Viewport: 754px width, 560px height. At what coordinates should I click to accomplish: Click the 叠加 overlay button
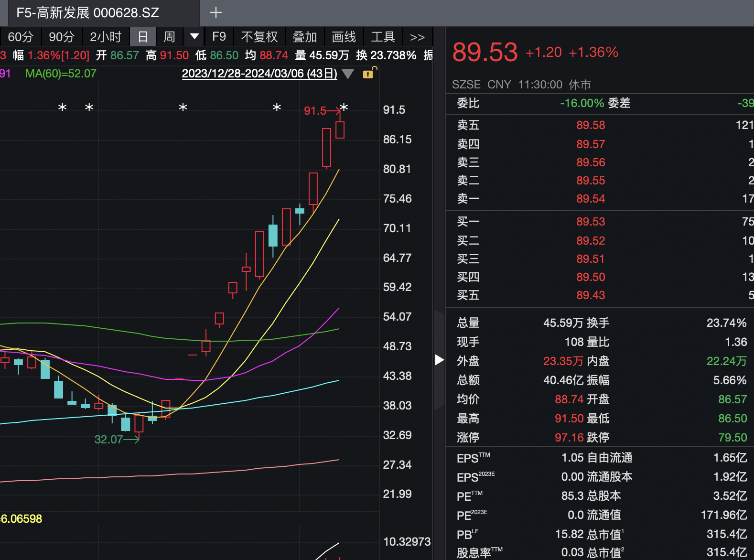pyautogui.click(x=304, y=37)
